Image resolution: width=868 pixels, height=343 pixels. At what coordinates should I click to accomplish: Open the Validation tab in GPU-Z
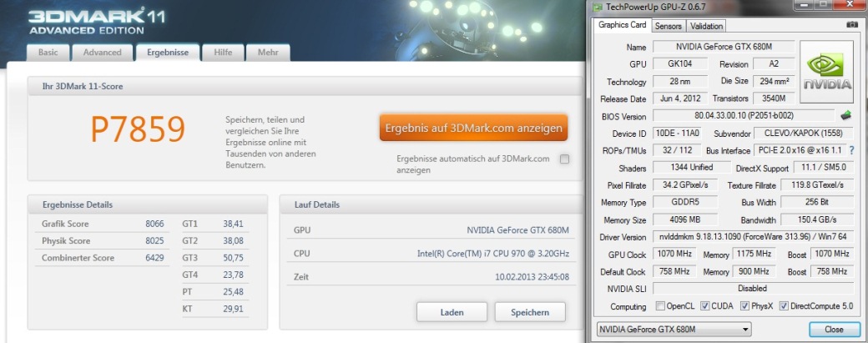(x=706, y=26)
